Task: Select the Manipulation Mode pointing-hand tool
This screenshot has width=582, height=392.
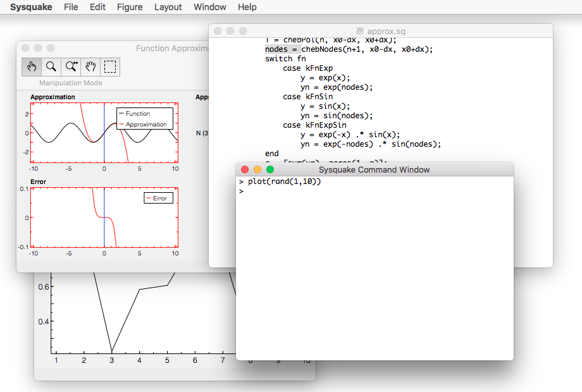Action: [32, 67]
